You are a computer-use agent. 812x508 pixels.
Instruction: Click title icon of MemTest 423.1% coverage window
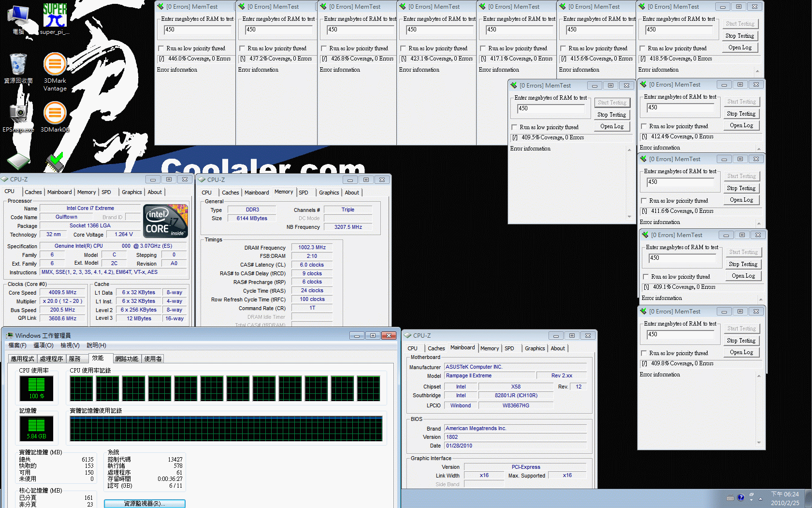[403, 6]
